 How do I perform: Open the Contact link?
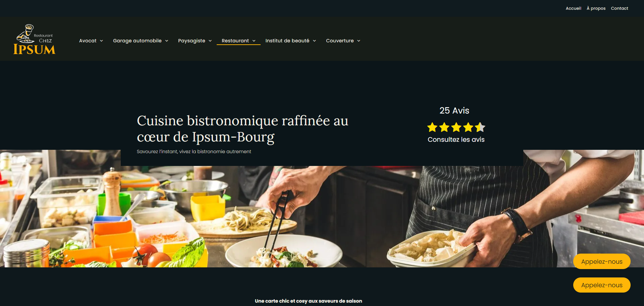click(619, 8)
